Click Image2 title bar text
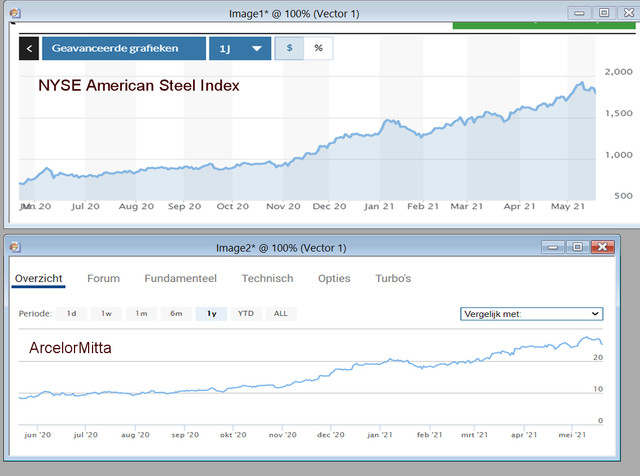640x476 pixels. (x=281, y=248)
